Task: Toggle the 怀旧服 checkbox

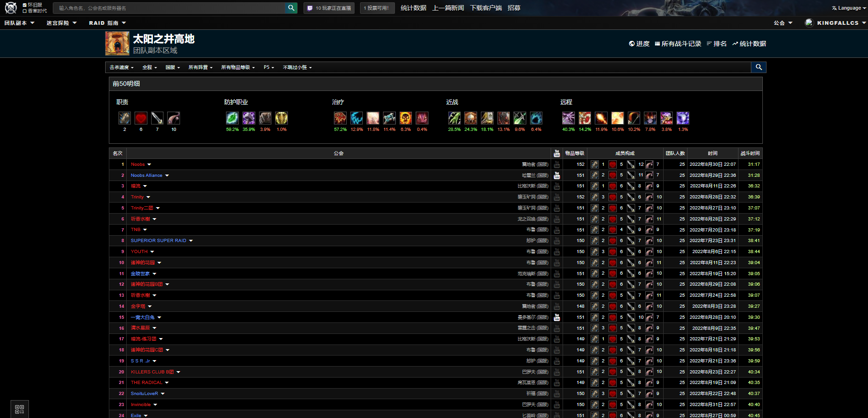Action: tap(25, 5)
